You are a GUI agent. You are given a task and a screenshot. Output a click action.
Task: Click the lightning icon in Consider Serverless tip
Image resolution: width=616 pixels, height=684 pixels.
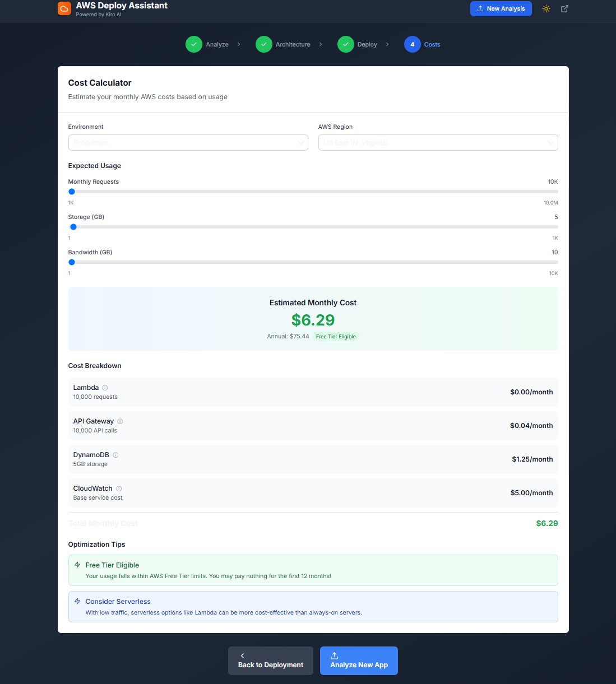point(77,601)
